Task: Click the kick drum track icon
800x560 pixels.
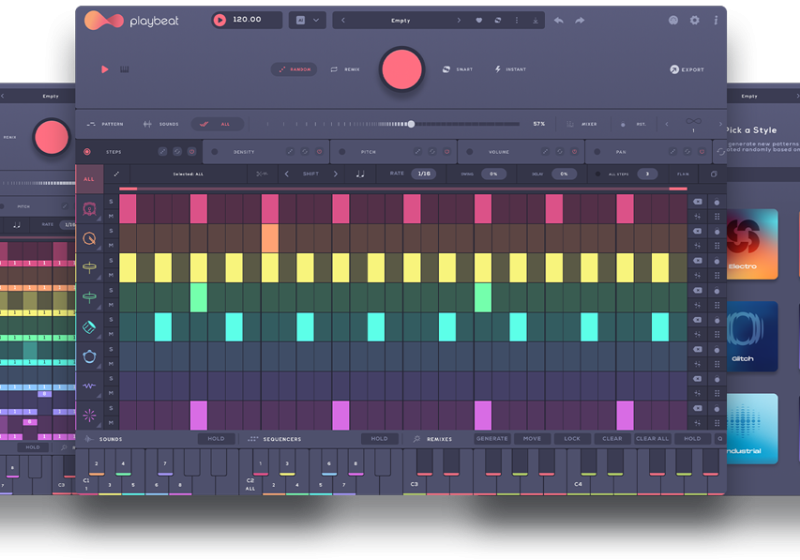Action: (90, 209)
